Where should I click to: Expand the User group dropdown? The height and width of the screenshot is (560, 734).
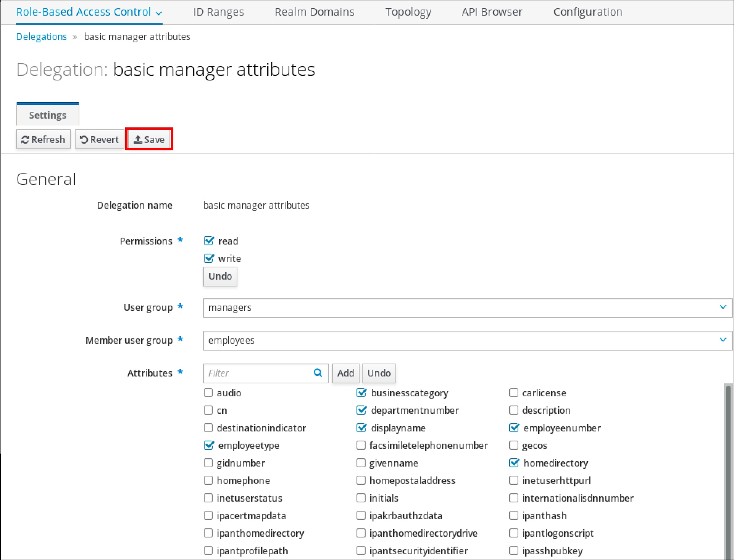pyautogui.click(x=723, y=306)
